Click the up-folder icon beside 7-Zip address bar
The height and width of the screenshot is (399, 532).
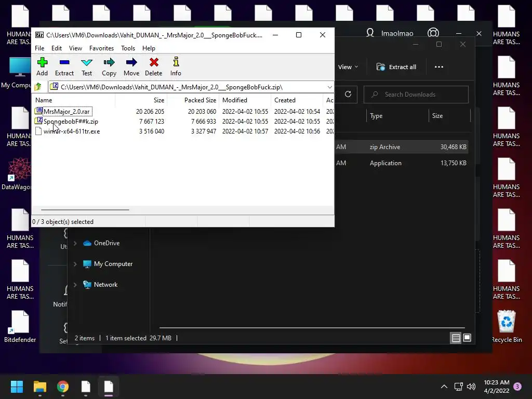(38, 87)
